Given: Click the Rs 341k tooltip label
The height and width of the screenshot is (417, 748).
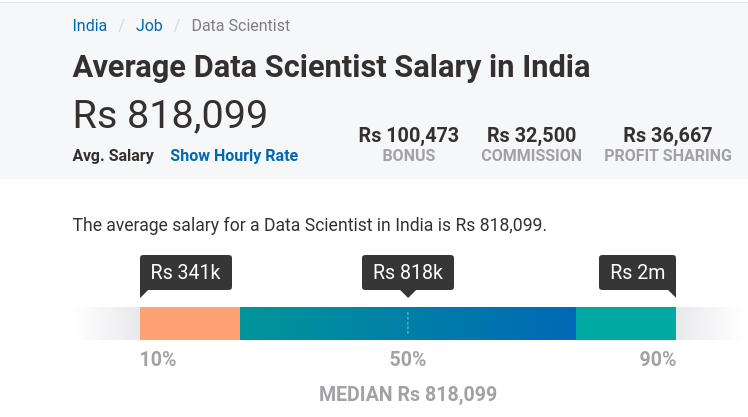Looking at the screenshot, I should pyautogui.click(x=186, y=272).
